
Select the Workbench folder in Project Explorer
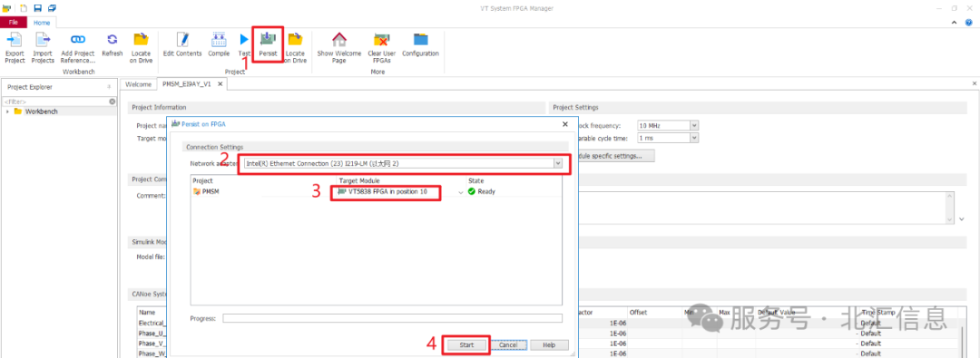pos(41,111)
